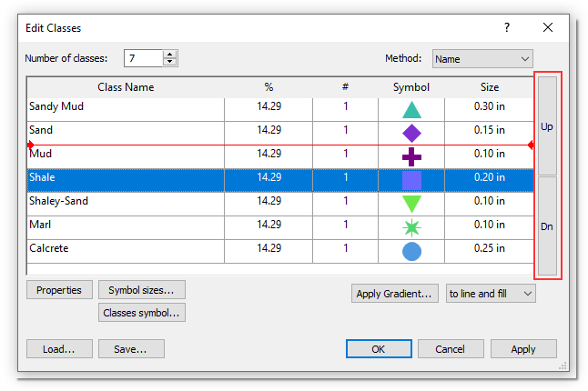This screenshot has height=391, width=588.
Task: Click the # column header
Action: [345, 87]
